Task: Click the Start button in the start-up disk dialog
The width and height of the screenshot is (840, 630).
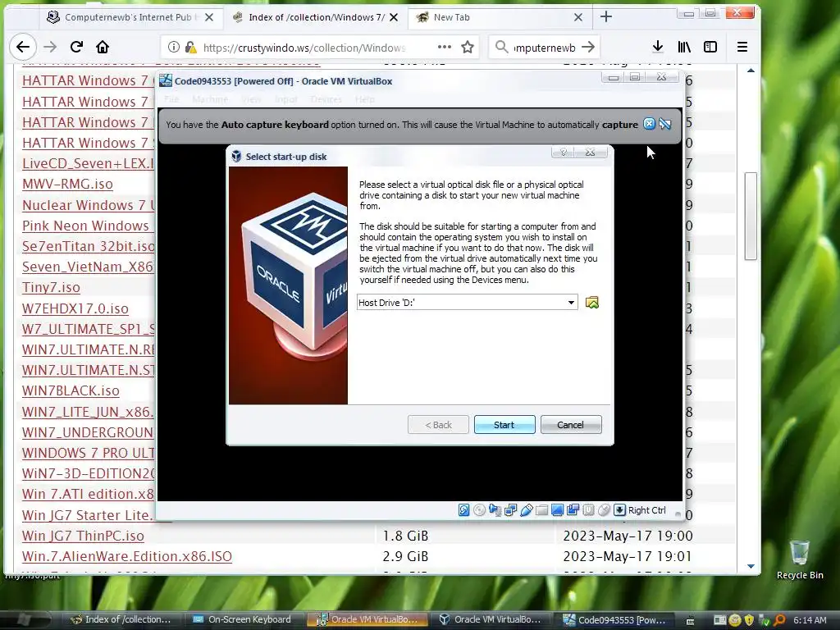Action: (504, 425)
